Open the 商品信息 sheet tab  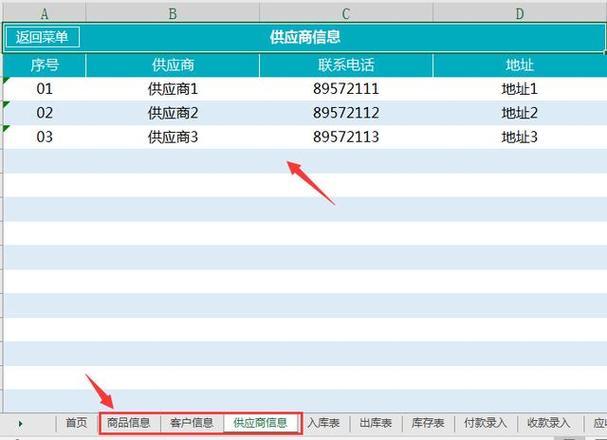(129, 423)
